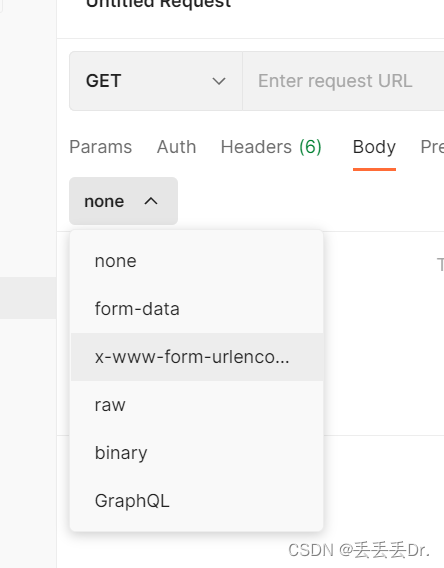Click the CSDN watermark text

click(x=359, y=550)
